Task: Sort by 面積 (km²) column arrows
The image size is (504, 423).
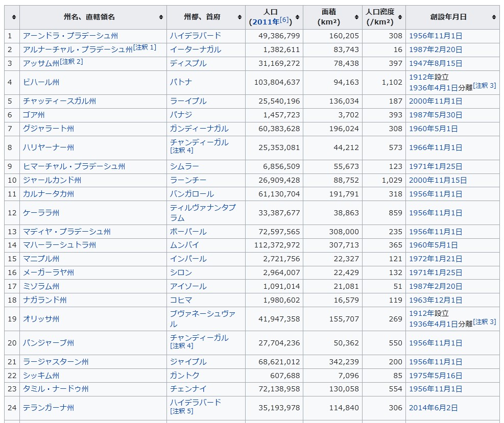Action: [x=357, y=17]
